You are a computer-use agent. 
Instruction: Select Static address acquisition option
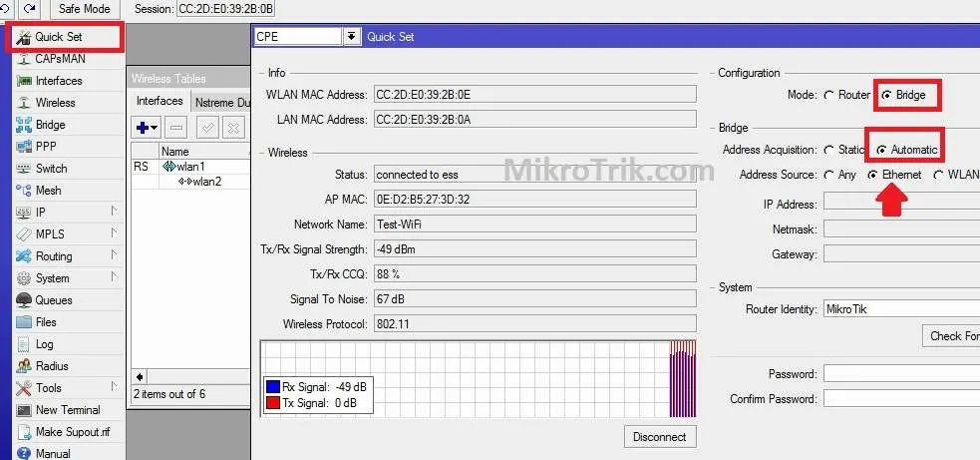point(829,150)
